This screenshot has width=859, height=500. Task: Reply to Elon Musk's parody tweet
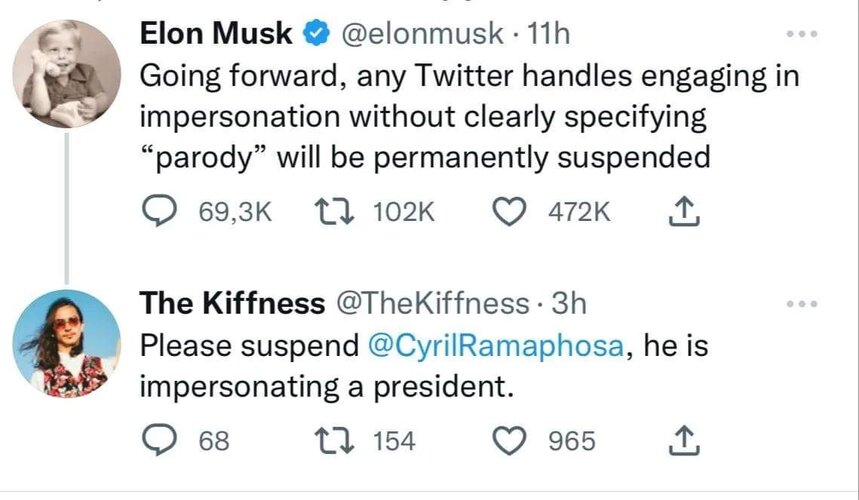coord(159,211)
